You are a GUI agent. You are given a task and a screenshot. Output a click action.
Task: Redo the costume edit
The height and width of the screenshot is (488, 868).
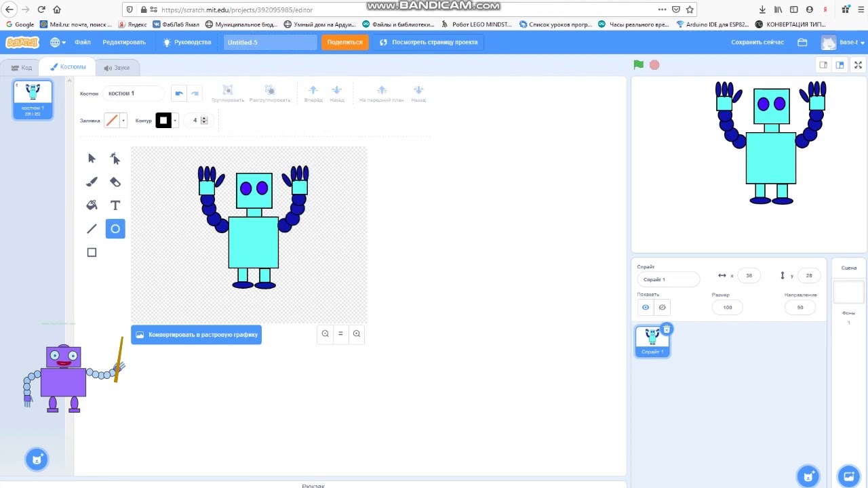pyautogui.click(x=195, y=94)
